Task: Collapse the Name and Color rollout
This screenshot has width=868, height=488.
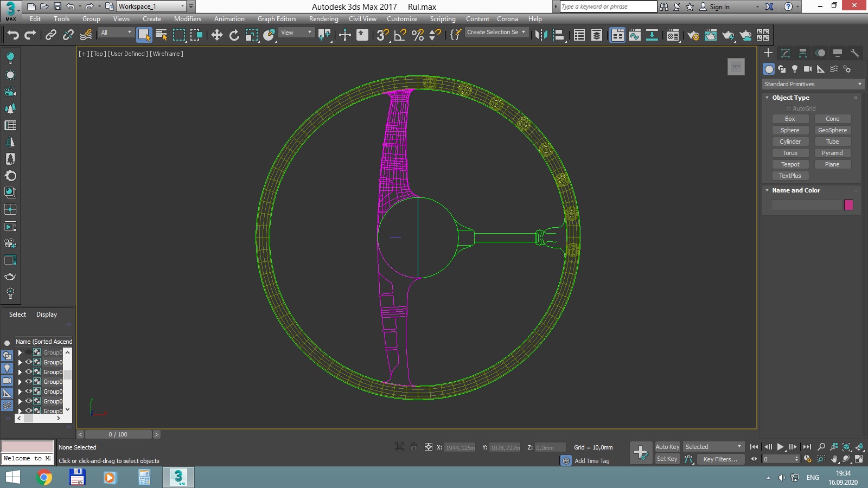Action: 767,190
